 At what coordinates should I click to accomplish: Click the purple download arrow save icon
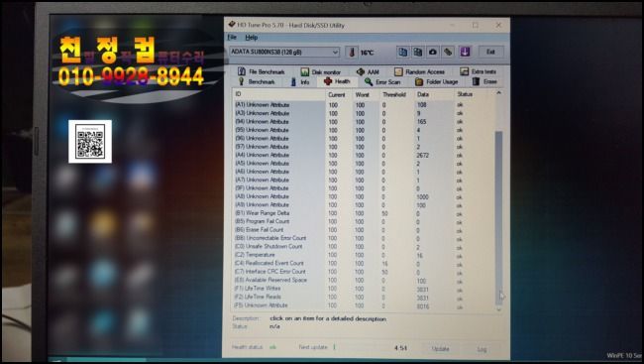click(x=465, y=52)
